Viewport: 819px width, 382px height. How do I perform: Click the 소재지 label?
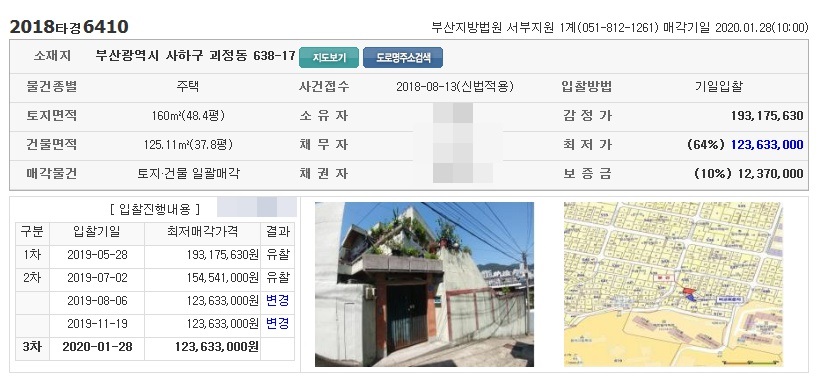tap(52, 56)
